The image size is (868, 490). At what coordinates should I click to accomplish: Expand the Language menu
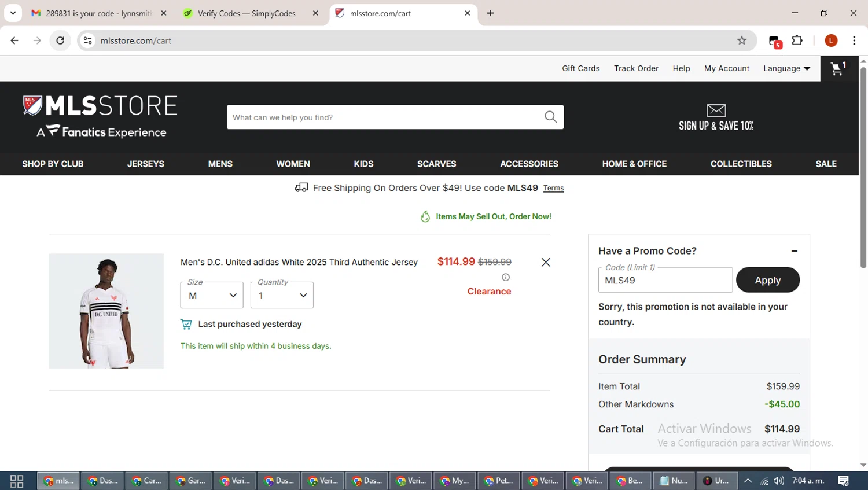(786, 68)
